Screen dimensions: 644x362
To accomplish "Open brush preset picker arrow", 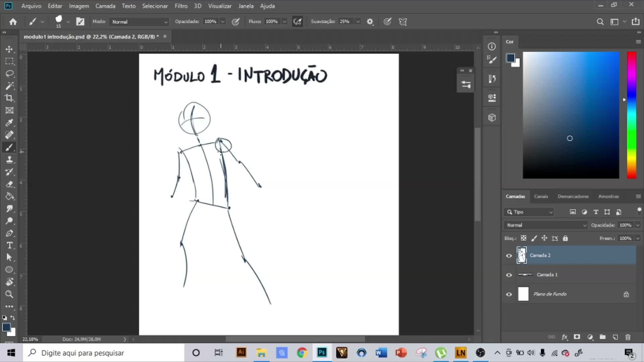I will (68, 21).
